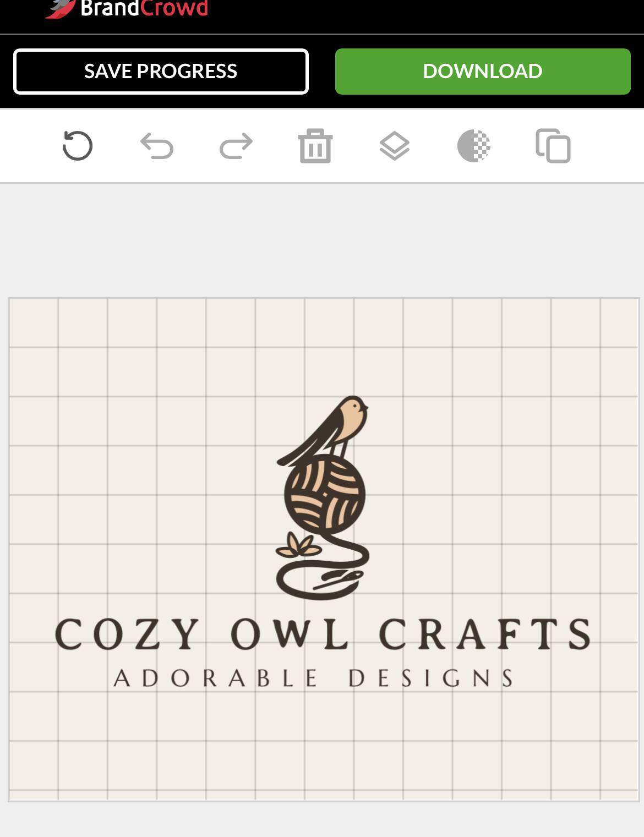The height and width of the screenshot is (837, 644).
Task: Click the BrandCrowd bird logo icon
Action: [60, 8]
